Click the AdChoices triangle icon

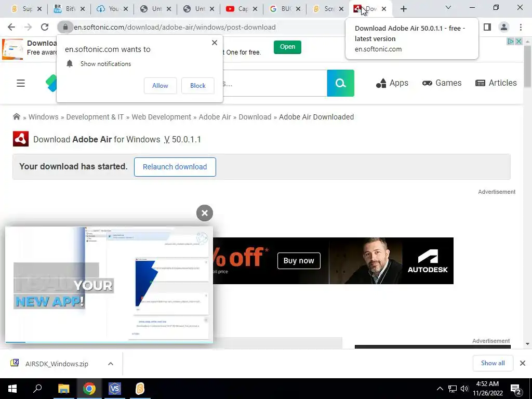[x=511, y=42]
